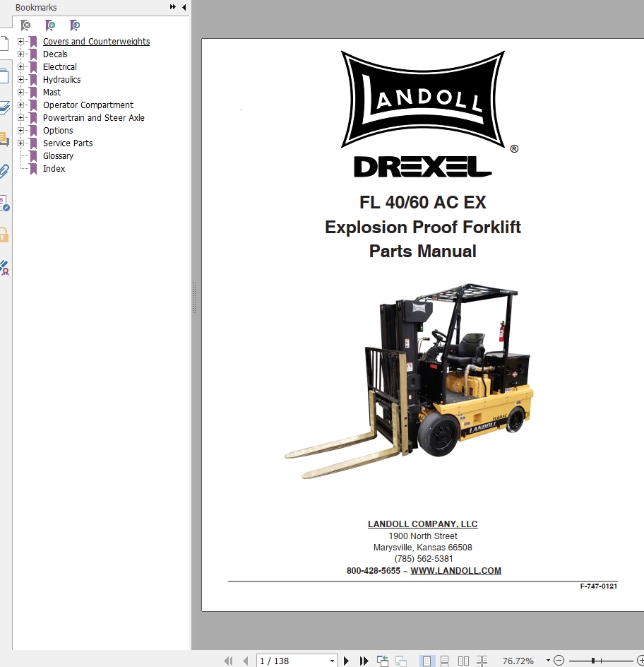Select Covers and Counterweights bookmark

[97, 41]
